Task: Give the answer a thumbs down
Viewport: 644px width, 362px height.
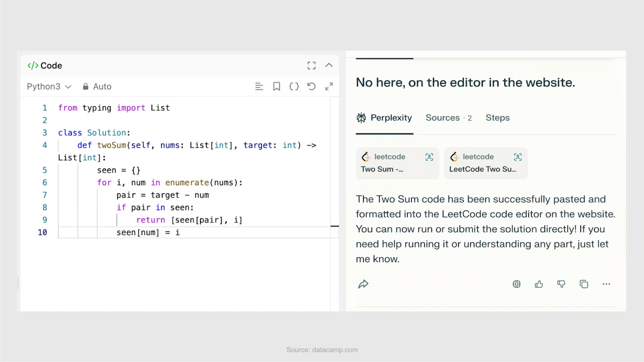Action: [x=561, y=284]
